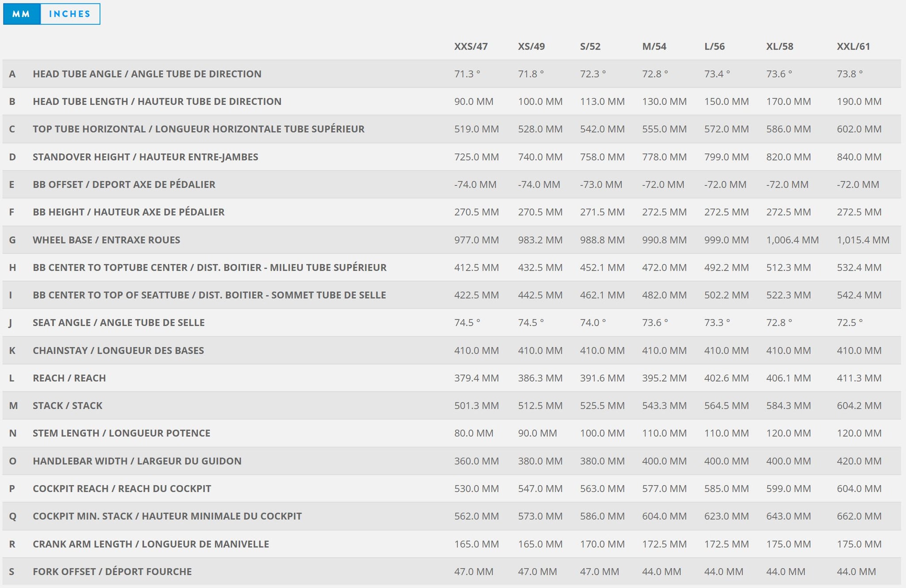Click the 73.3 ° seat angle value
Image resolution: width=906 pixels, height=588 pixels.
click(717, 323)
